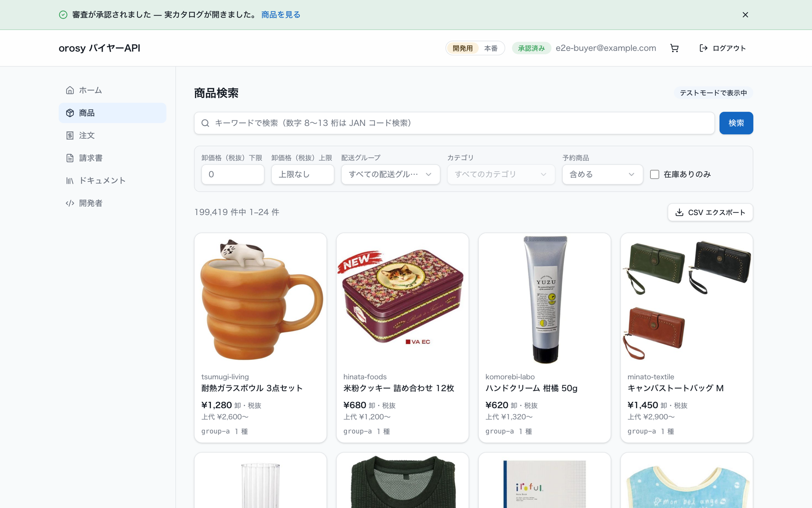Click the 上代 ¥1,320〜 retail price
Image resolution: width=812 pixels, height=508 pixels.
click(509, 417)
